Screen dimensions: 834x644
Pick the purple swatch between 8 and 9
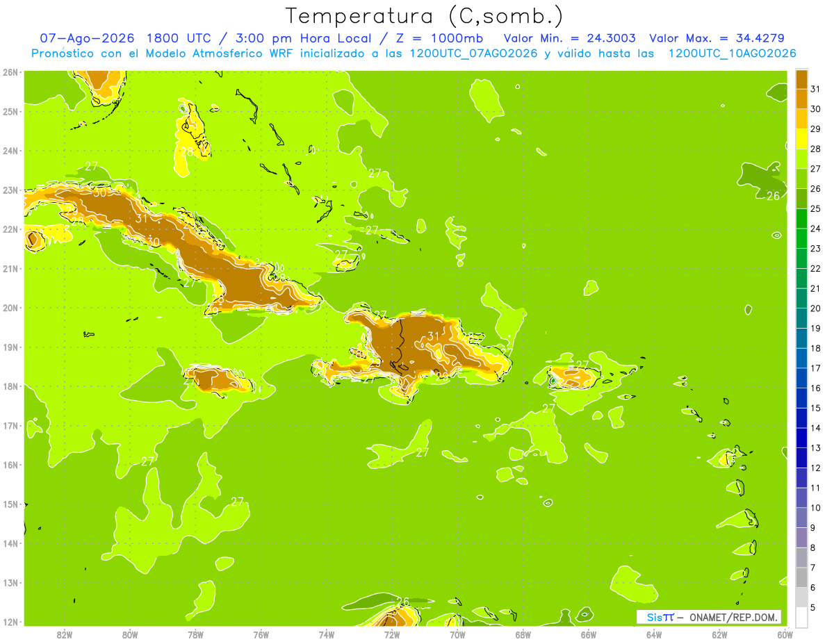click(801, 538)
